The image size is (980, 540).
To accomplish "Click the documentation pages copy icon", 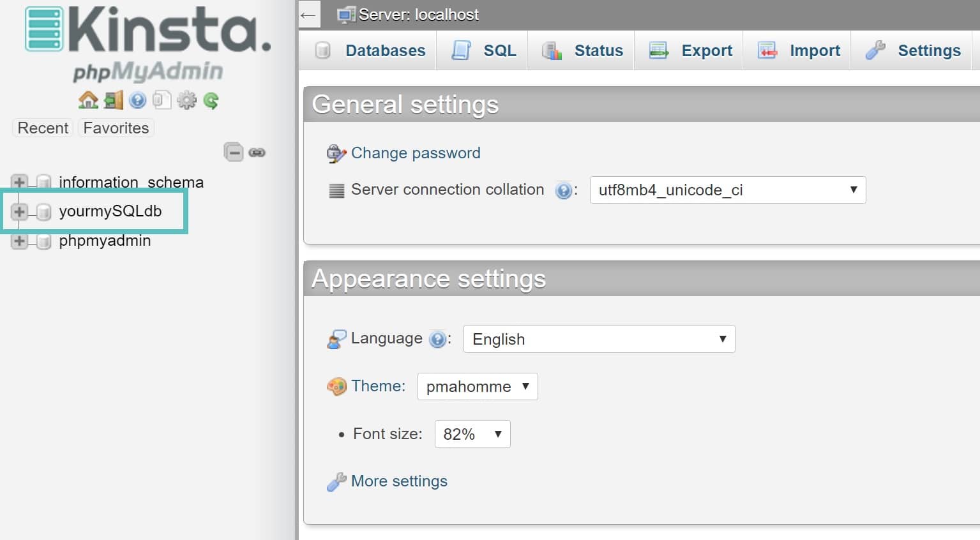I will pyautogui.click(x=162, y=100).
